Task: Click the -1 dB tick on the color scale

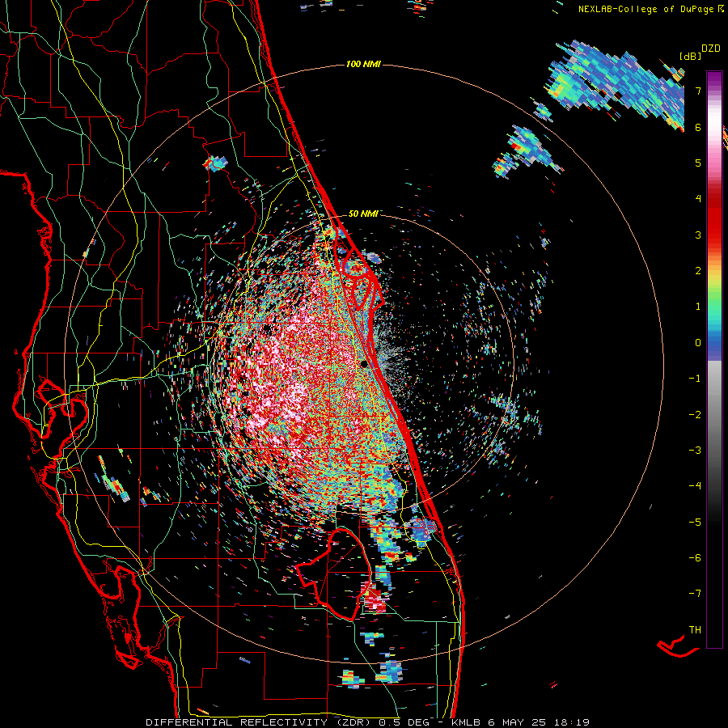Action: click(x=695, y=379)
